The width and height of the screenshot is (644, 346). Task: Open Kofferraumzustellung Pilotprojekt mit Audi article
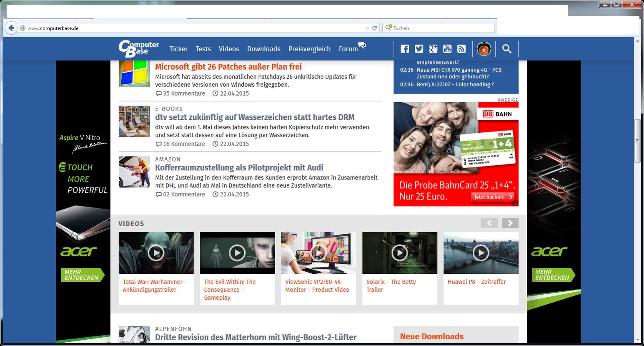[239, 168]
